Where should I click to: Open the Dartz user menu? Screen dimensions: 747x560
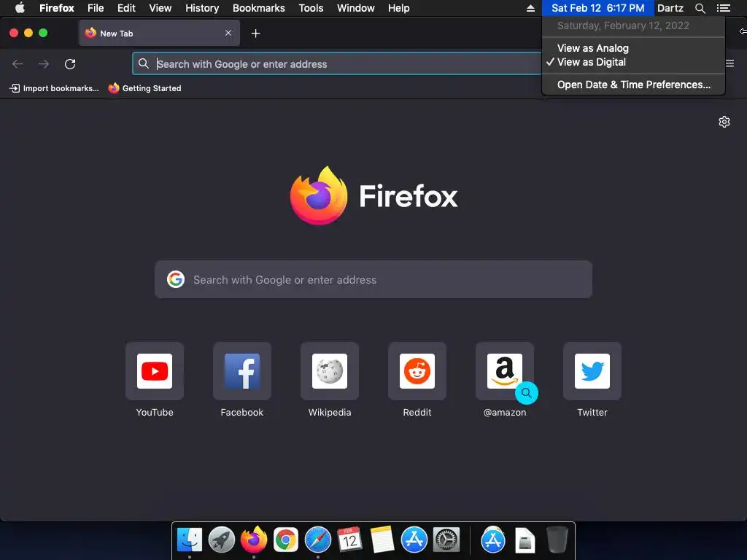pyautogui.click(x=670, y=8)
